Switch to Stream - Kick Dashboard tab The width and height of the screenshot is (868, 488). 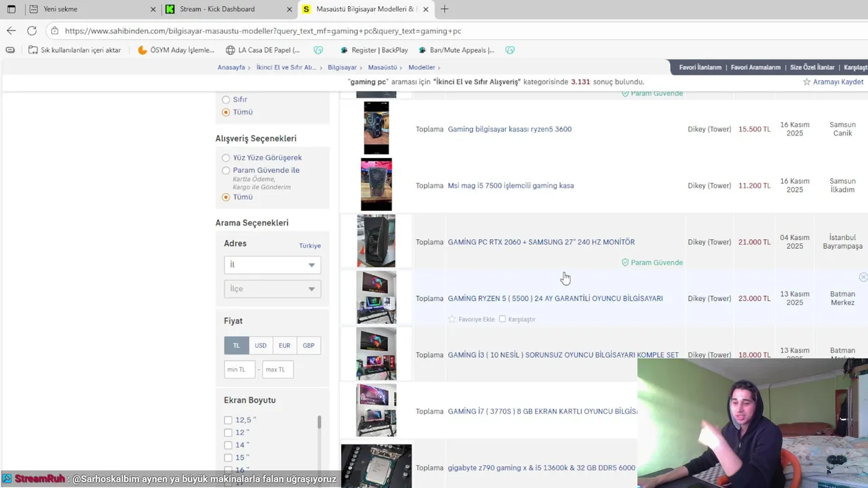pyautogui.click(x=227, y=9)
